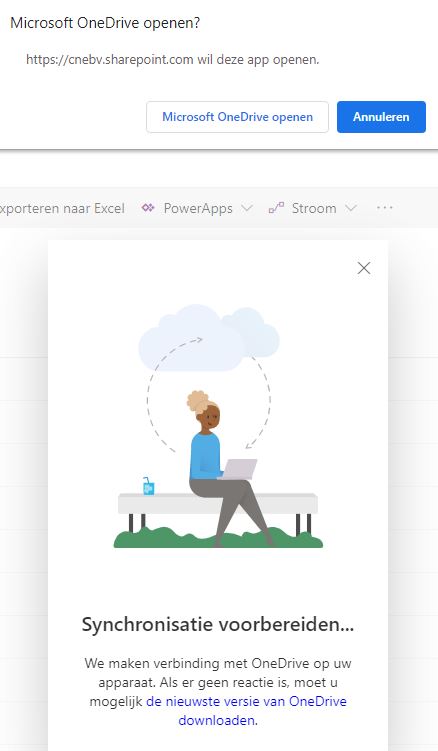This screenshot has height=751, width=438.
Task: Click the cnebv.sharepoint.com URL text
Action: 110,60
